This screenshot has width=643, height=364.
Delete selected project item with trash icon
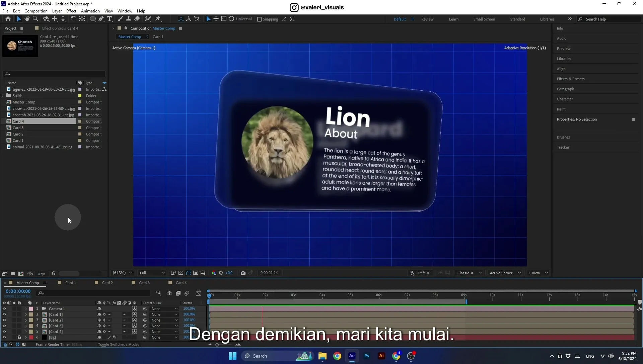(54, 274)
